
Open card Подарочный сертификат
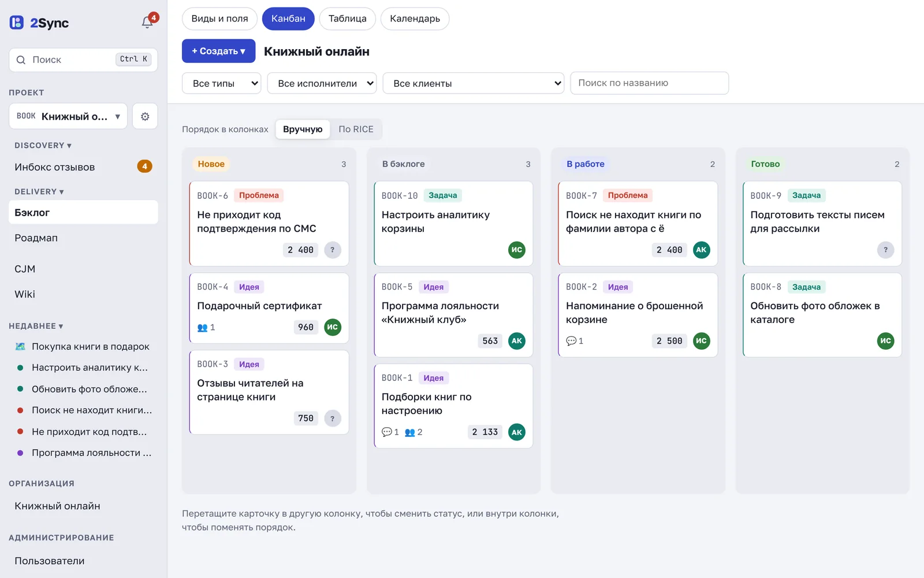pyautogui.click(x=269, y=308)
